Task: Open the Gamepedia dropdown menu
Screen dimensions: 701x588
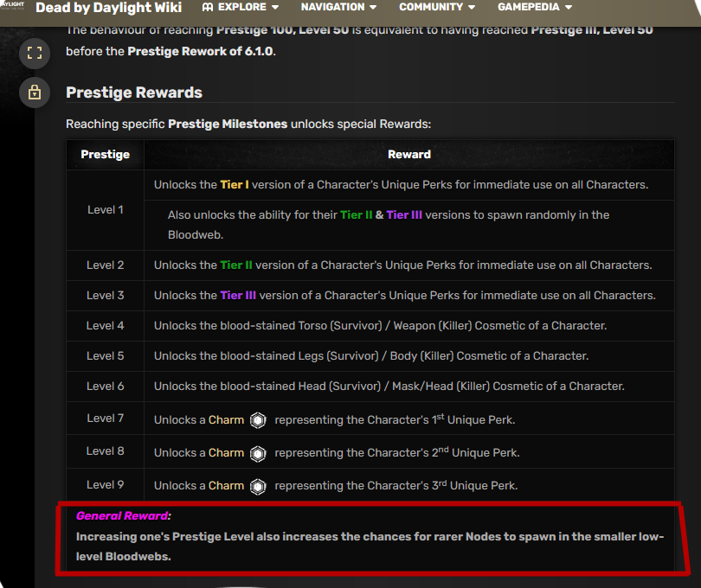Action: click(535, 7)
